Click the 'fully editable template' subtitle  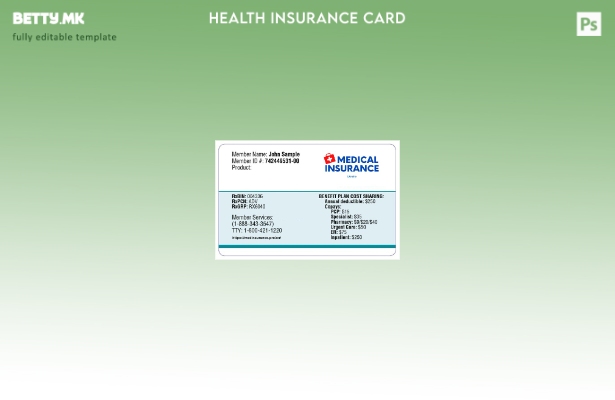tap(64, 38)
